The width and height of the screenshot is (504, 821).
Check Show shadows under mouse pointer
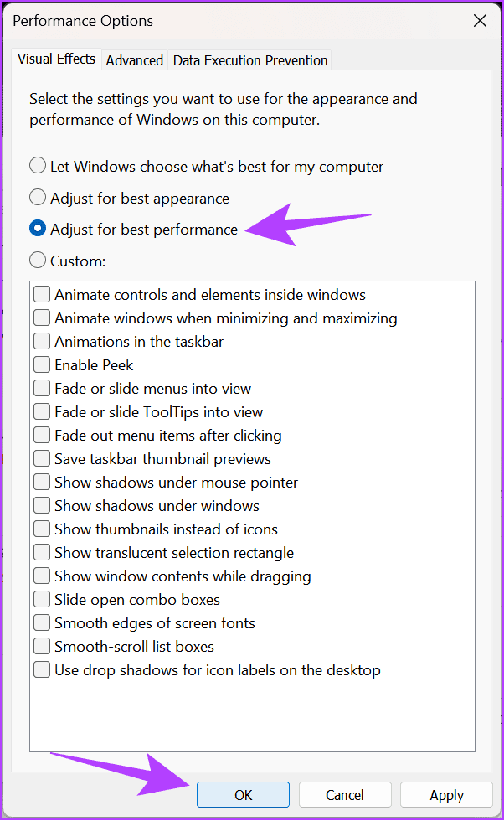tap(42, 483)
